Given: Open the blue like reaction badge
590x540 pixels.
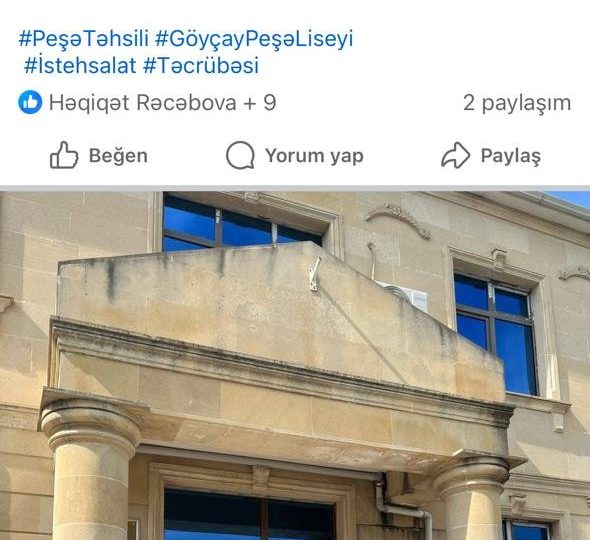Looking at the screenshot, I should (30, 102).
